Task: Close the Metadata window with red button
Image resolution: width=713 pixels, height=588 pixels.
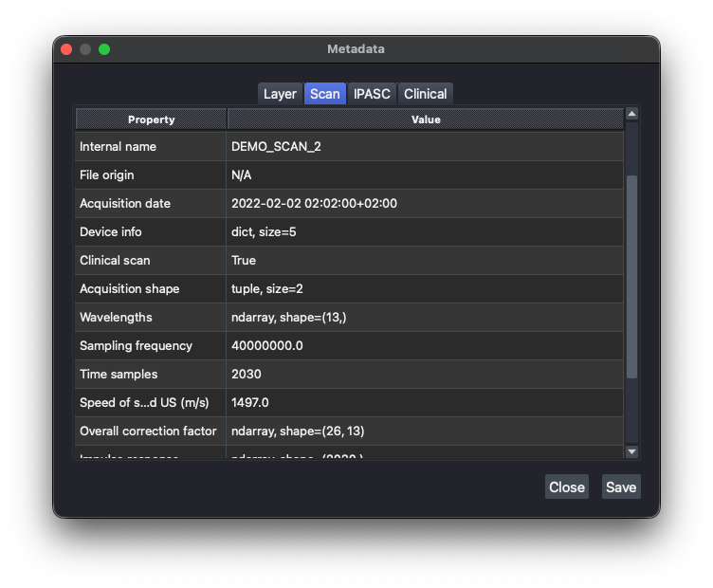Action: click(x=66, y=49)
